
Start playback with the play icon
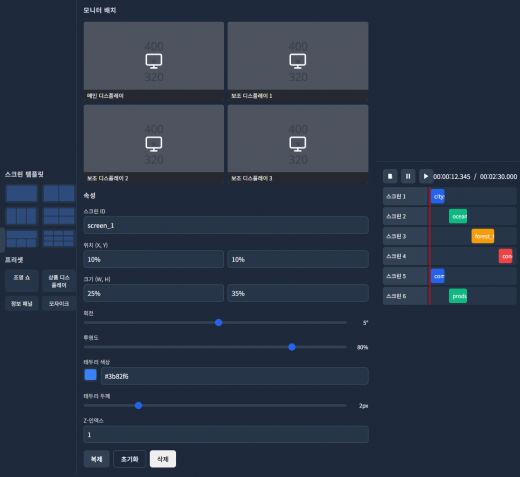pos(426,176)
